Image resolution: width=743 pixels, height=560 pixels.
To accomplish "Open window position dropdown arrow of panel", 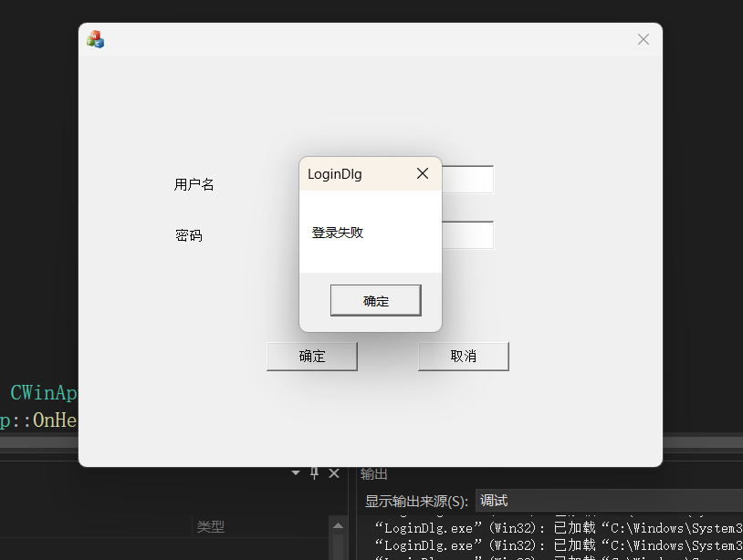I will coord(296,473).
